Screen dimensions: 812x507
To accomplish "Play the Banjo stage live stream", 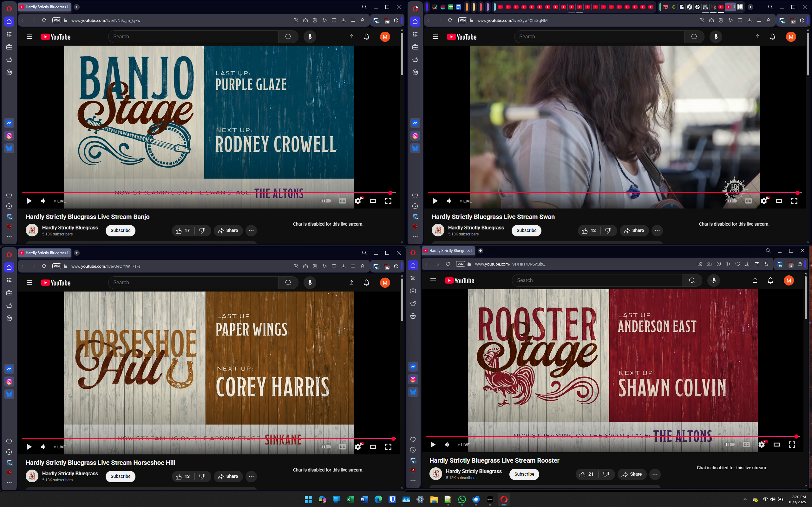I will click(29, 201).
